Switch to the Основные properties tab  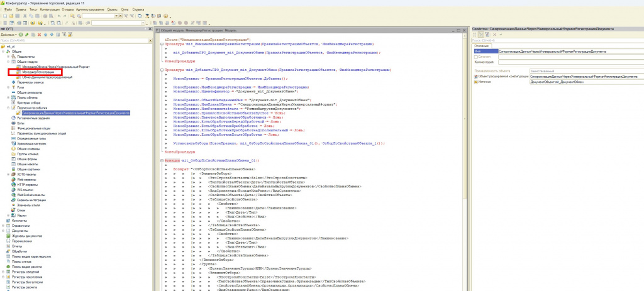coord(481,45)
